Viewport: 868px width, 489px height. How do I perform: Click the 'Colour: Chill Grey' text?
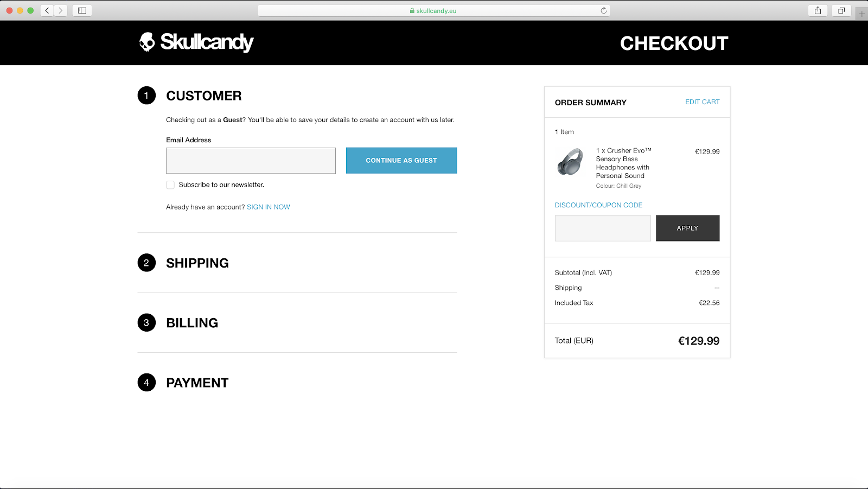click(618, 186)
